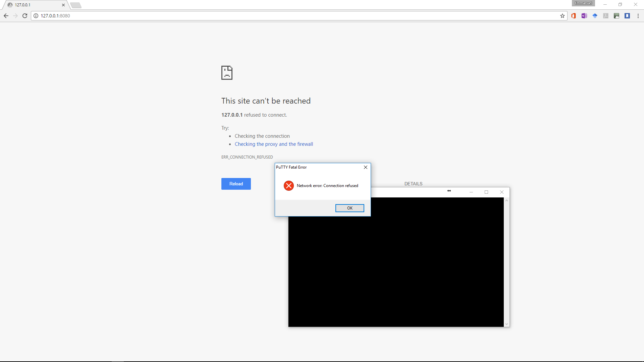Open 'Checking the proxy and the firewall' link
The image size is (644, 362).
[x=274, y=144]
